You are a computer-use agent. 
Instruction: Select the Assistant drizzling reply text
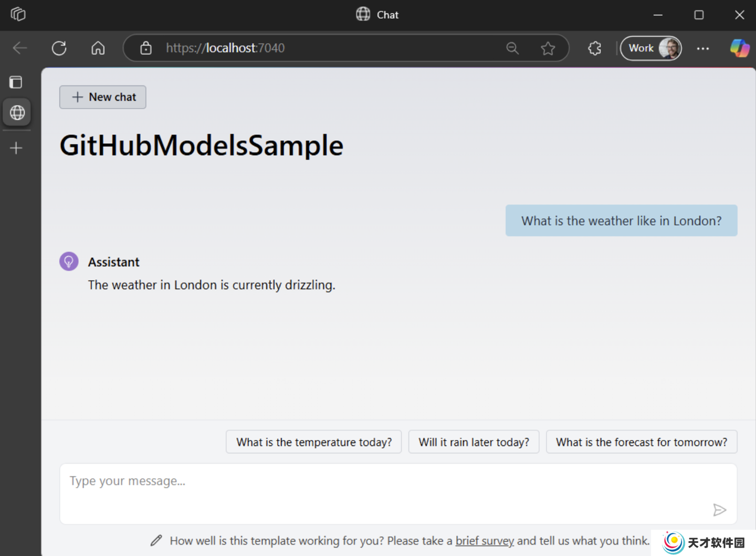212,285
